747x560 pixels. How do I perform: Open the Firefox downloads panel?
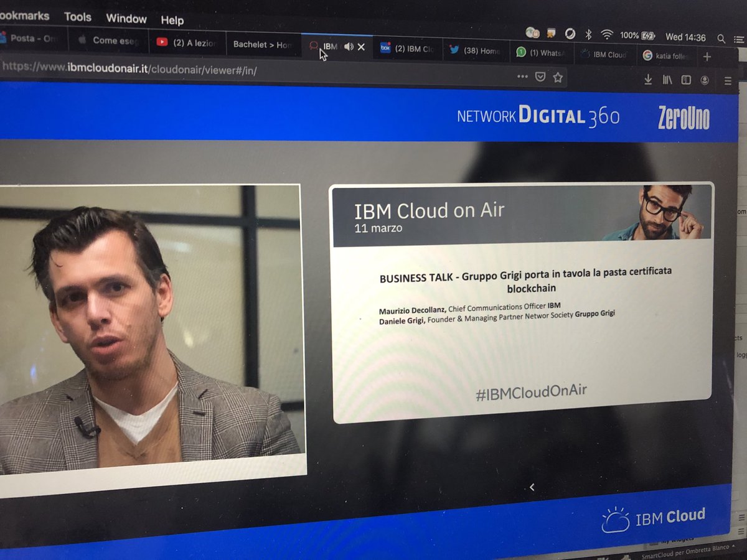648,80
